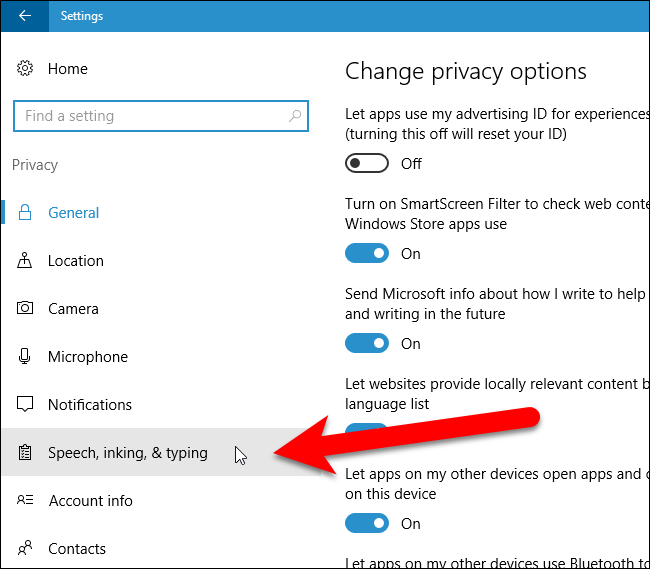Click the Account info icon
The height and width of the screenshot is (569, 650).
pyautogui.click(x=26, y=501)
